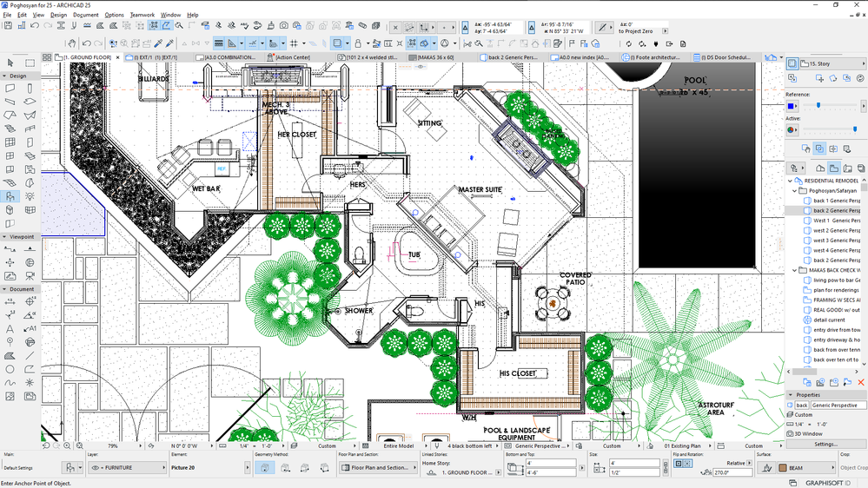
Task: Collapse the Viewpoint toolbox section
Action: coord(4,237)
